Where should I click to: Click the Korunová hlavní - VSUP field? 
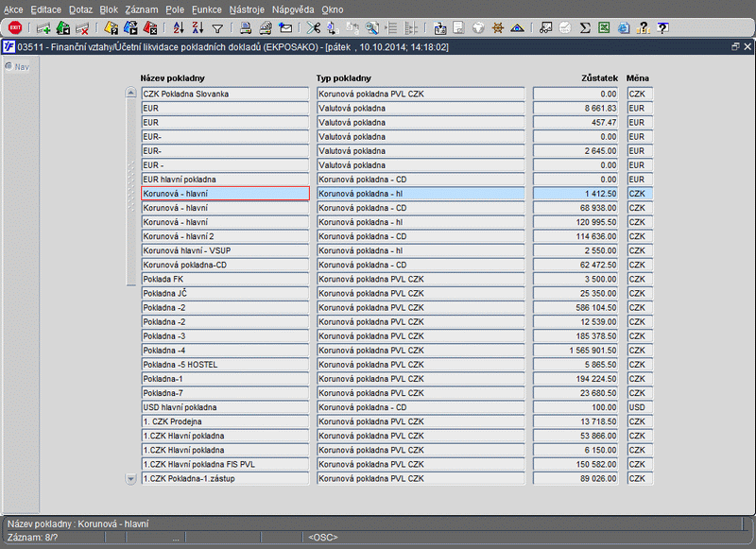click(x=225, y=250)
